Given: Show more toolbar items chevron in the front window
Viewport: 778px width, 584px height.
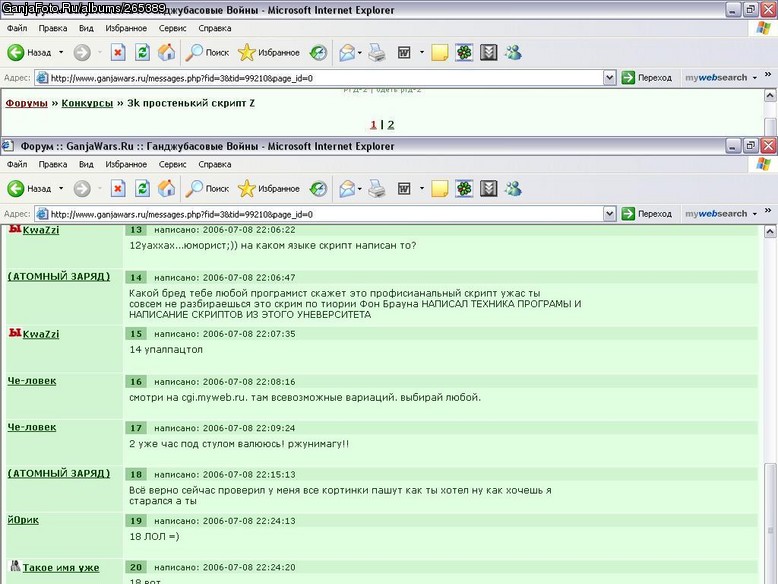Looking at the screenshot, I should point(768,211).
